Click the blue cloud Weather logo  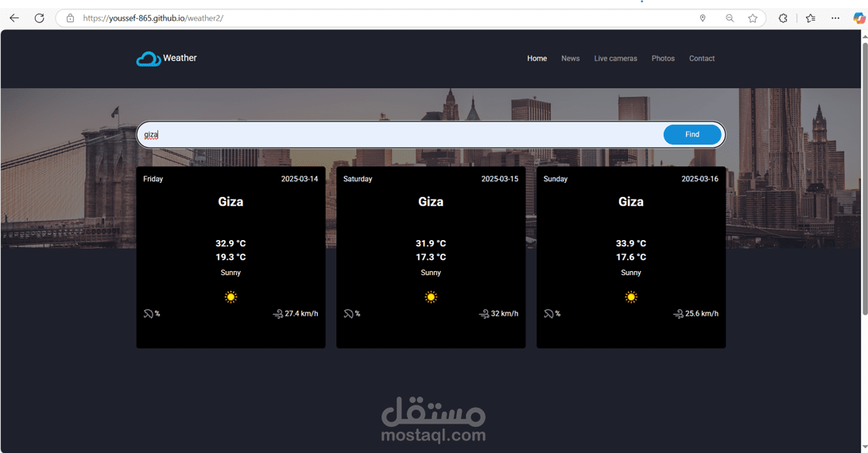[x=149, y=59]
